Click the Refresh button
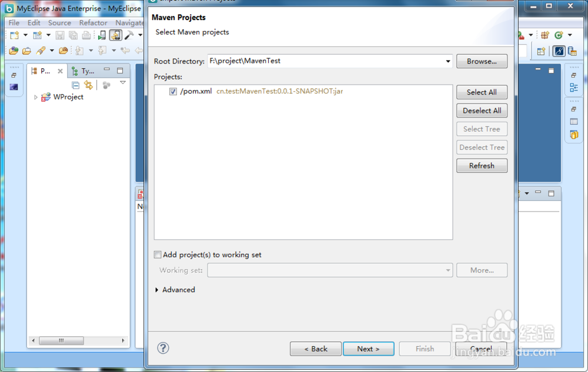Viewport: 588px width, 372px height. pyautogui.click(x=482, y=166)
